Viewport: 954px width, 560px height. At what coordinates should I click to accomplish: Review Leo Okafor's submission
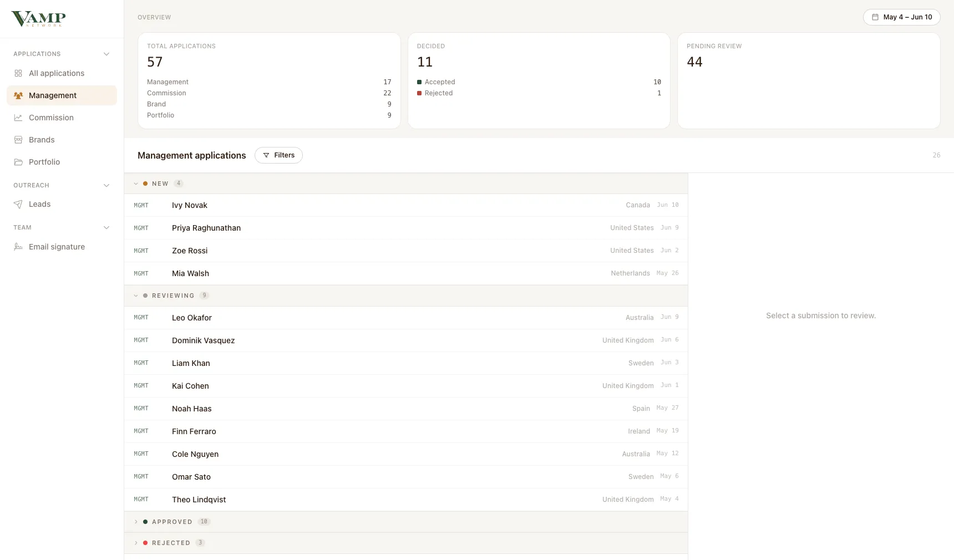(x=406, y=318)
